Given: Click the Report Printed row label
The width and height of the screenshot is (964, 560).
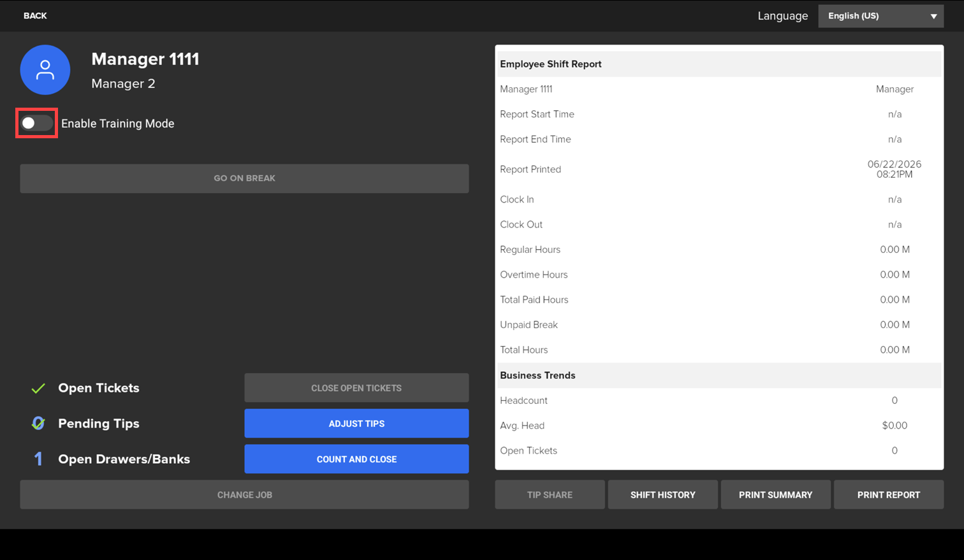Looking at the screenshot, I should 530,169.
